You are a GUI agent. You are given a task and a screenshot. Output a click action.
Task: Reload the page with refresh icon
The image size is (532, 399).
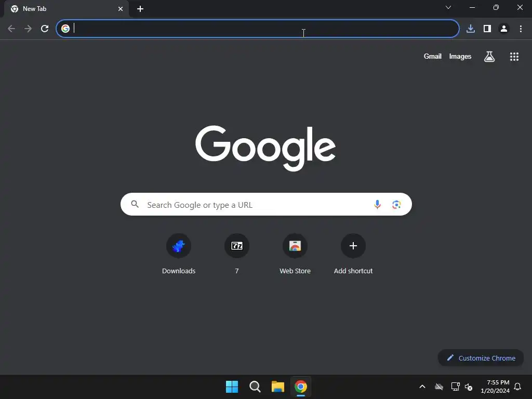pyautogui.click(x=45, y=29)
